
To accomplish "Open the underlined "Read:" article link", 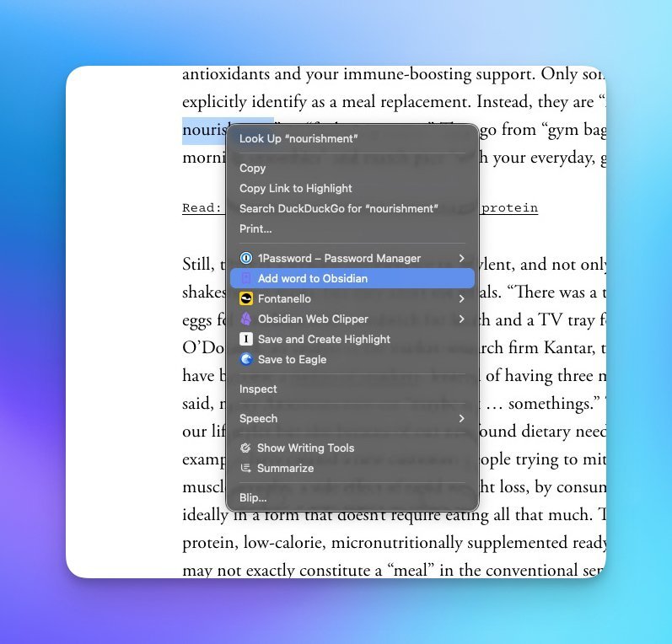I will [203, 208].
